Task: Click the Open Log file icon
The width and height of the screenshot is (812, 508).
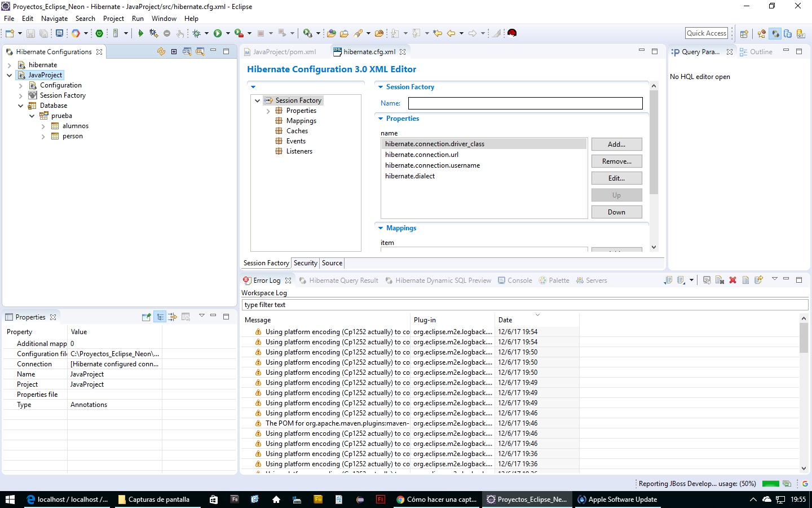Action: [x=745, y=280]
